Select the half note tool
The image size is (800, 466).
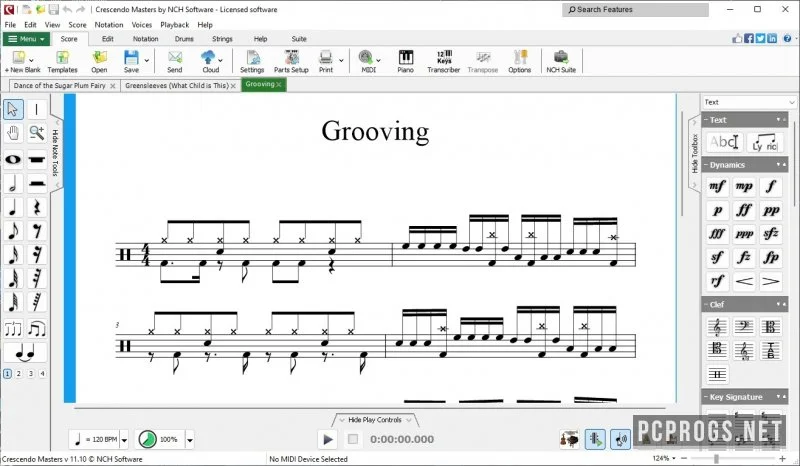[x=13, y=183]
